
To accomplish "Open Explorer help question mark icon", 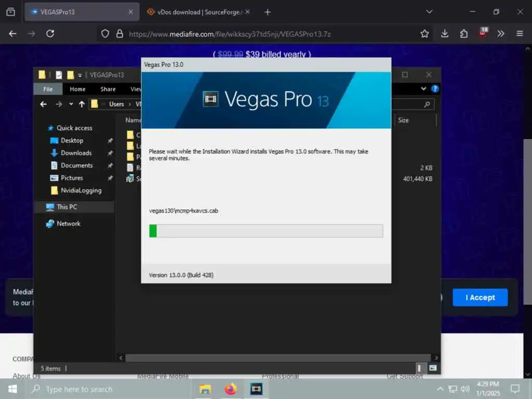I will pos(435,89).
